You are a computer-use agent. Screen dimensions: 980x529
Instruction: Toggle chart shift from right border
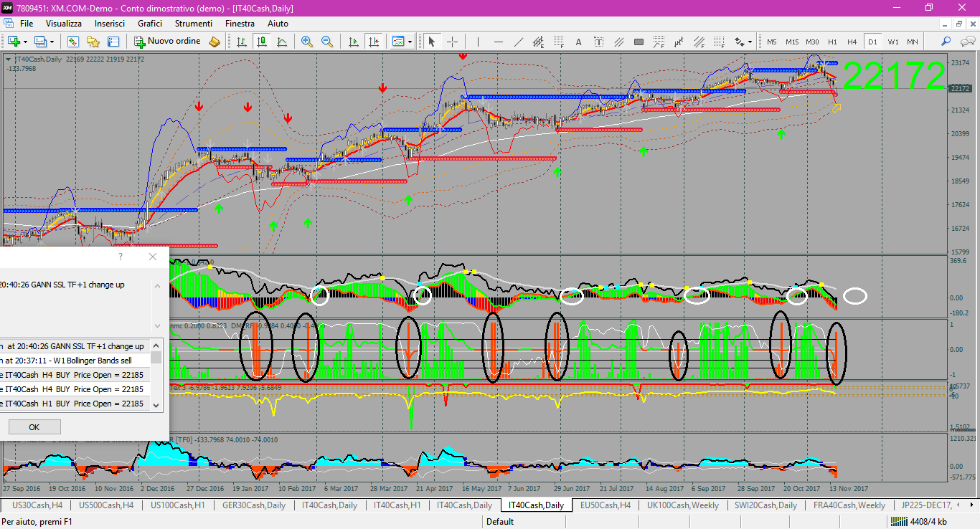pos(373,42)
